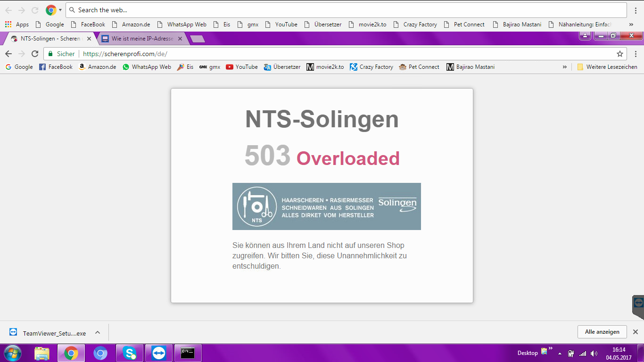
Task: Click the Alle anzeigen downloads button
Action: click(x=602, y=332)
